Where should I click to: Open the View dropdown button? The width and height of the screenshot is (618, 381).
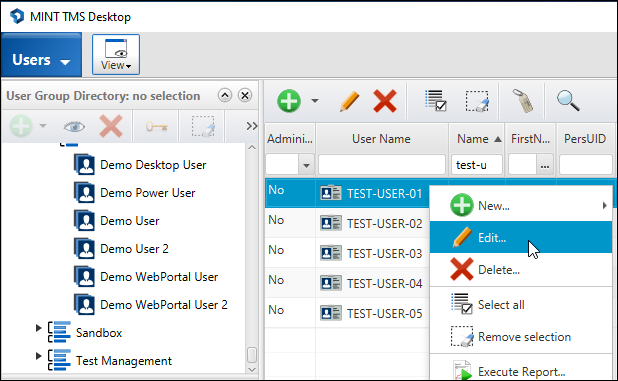pos(116,54)
